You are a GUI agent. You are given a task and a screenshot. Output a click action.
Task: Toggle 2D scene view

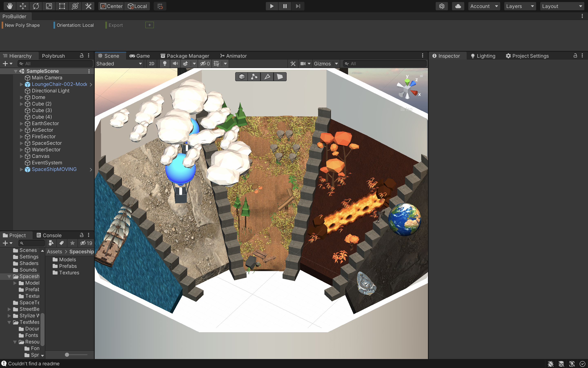pyautogui.click(x=152, y=64)
